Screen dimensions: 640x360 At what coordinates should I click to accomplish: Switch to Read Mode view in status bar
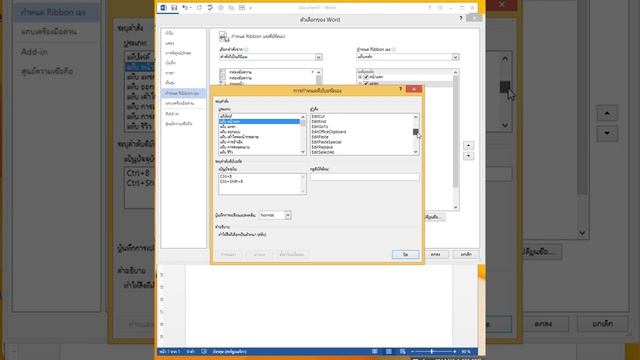pos(375,351)
